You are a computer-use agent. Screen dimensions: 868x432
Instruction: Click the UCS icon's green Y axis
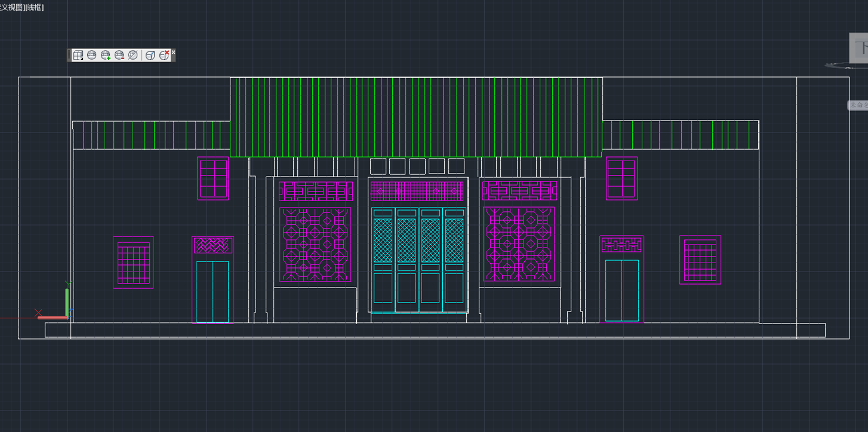[67, 301]
